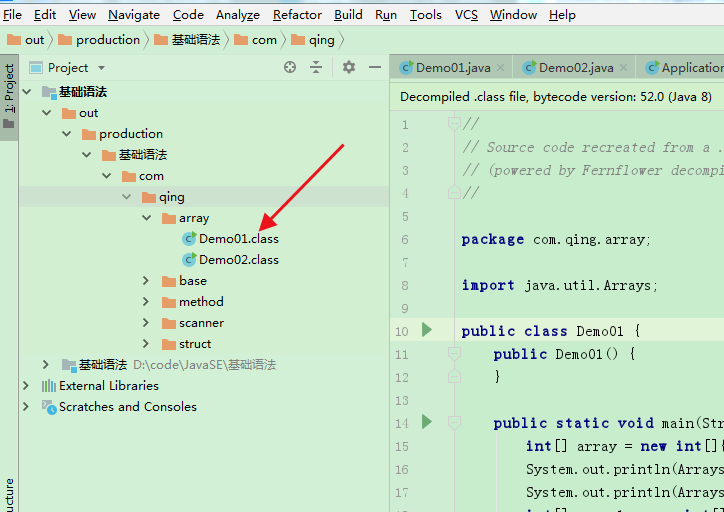Click the Scratches and Consoles icon
This screenshot has height=512, width=724.
tap(49, 407)
